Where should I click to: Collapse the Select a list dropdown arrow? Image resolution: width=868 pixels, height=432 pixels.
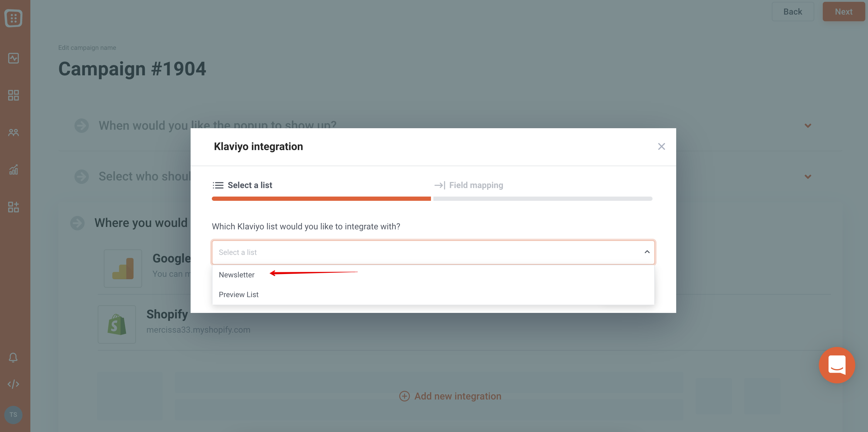[x=647, y=252]
